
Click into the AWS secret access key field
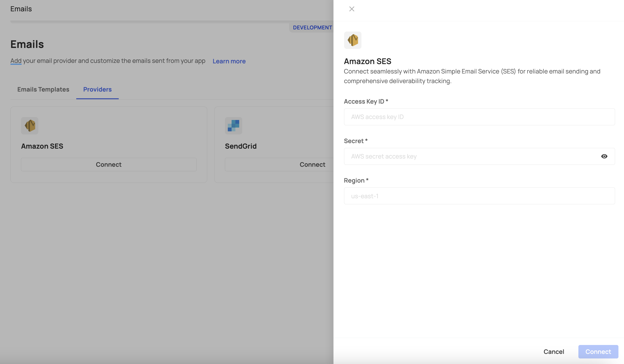471,156
